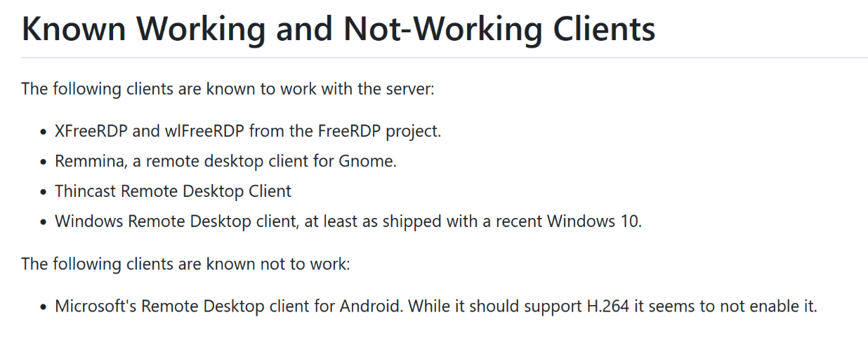Image resolution: width=868 pixels, height=341 pixels.
Task: Click the Windows Remote Desktop client list item
Action: coord(348,221)
